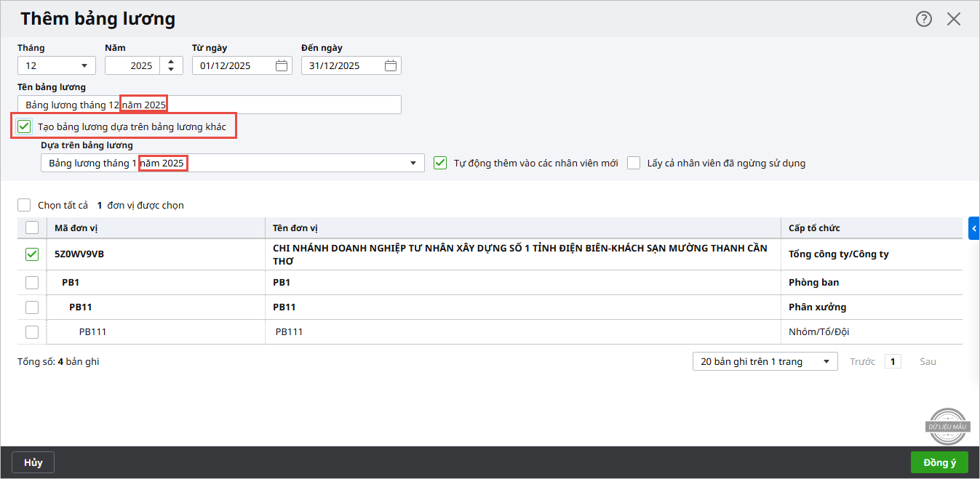This screenshot has width=980, height=479.
Task: Uncheck Tạo bảng lương dựa trên bảng lương khác
Action: [25, 127]
